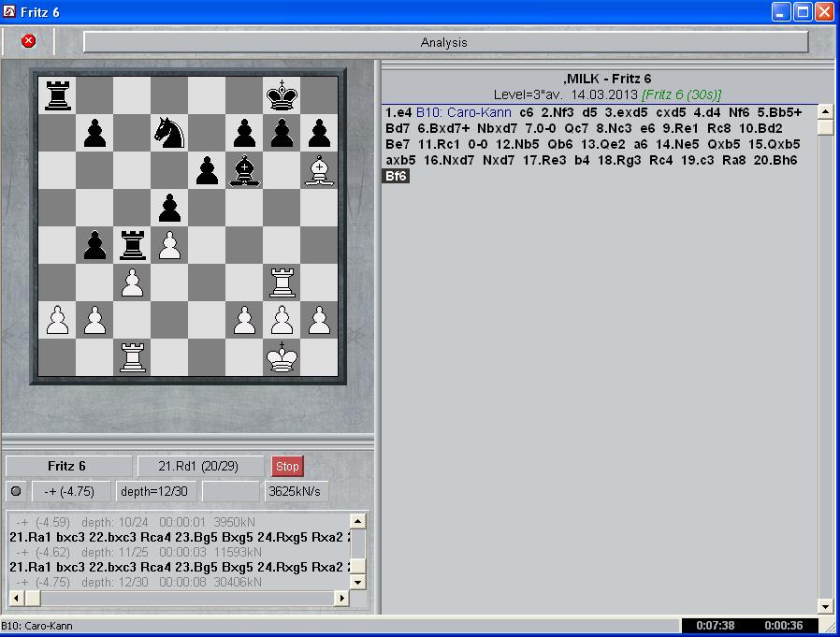Jump to move 5.Bb5+ in notation
This screenshot has width=840, height=637.
pyautogui.click(x=779, y=112)
